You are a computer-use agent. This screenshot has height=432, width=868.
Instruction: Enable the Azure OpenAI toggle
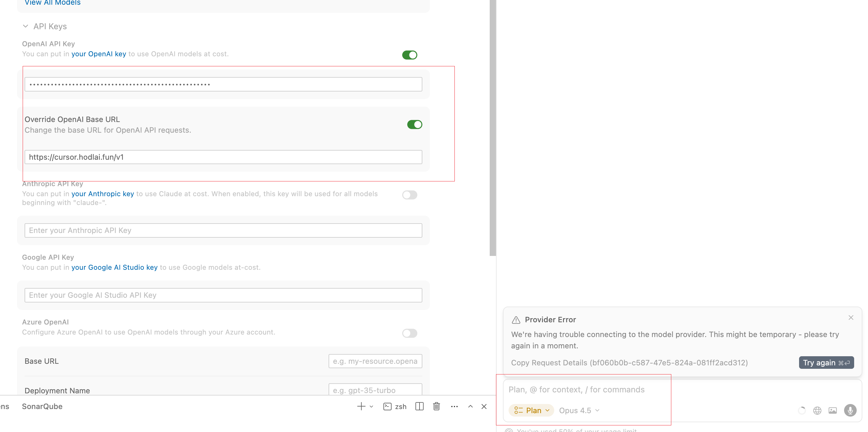point(409,333)
